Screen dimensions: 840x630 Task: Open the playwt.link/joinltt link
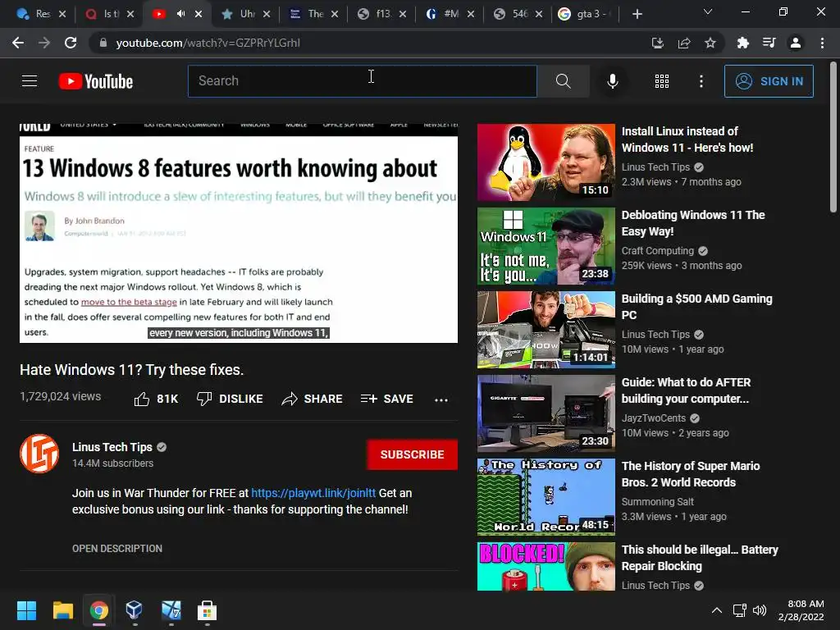(x=313, y=493)
